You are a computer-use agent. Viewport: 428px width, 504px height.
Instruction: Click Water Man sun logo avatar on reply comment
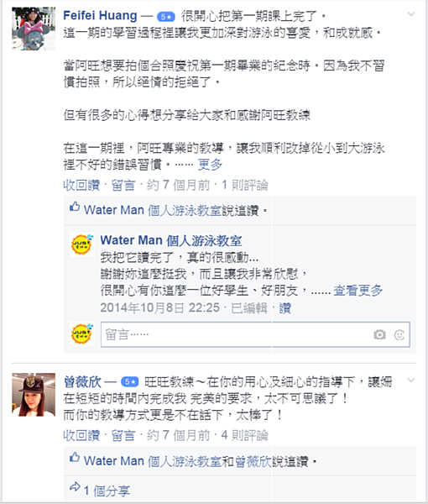pyautogui.click(x=82, y=244)
